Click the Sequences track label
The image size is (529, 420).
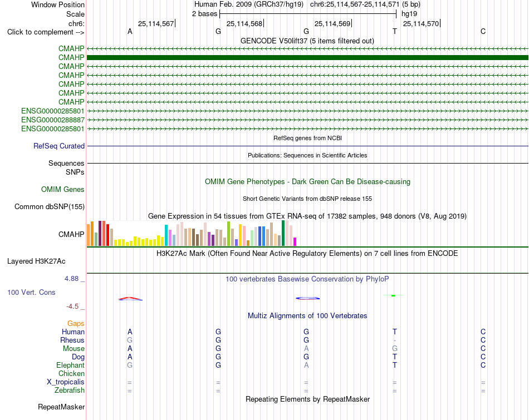click(66, 163)
